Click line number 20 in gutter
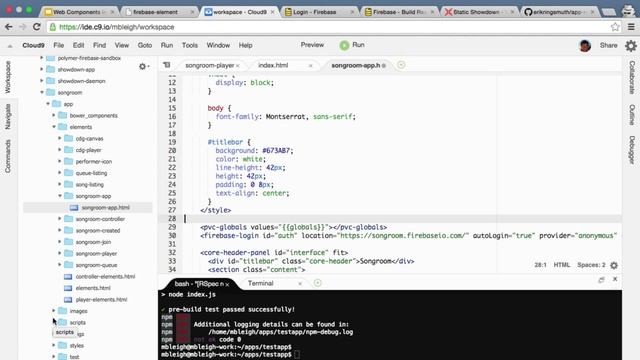The width and height of the screenshot is (640, 360). point(172,151)
